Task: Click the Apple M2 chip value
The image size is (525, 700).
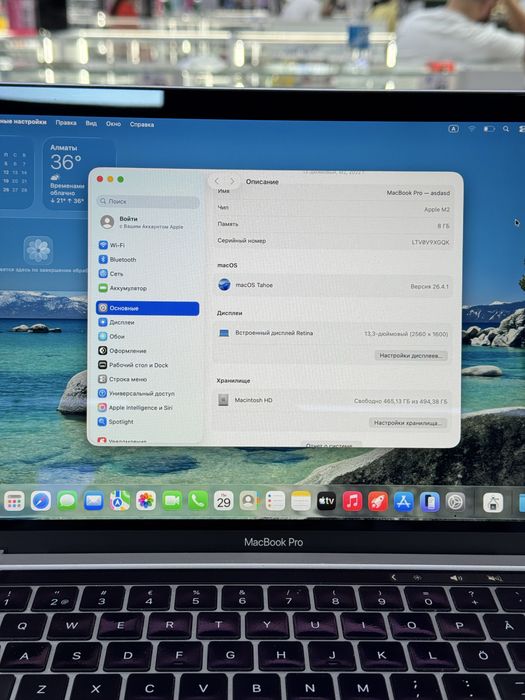Action: click(x=437, y=209)
